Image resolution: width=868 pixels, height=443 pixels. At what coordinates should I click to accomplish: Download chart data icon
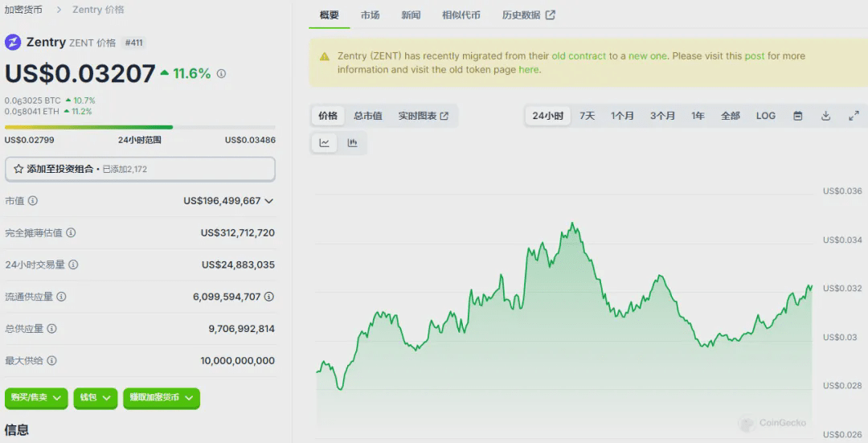pos(826,116)
